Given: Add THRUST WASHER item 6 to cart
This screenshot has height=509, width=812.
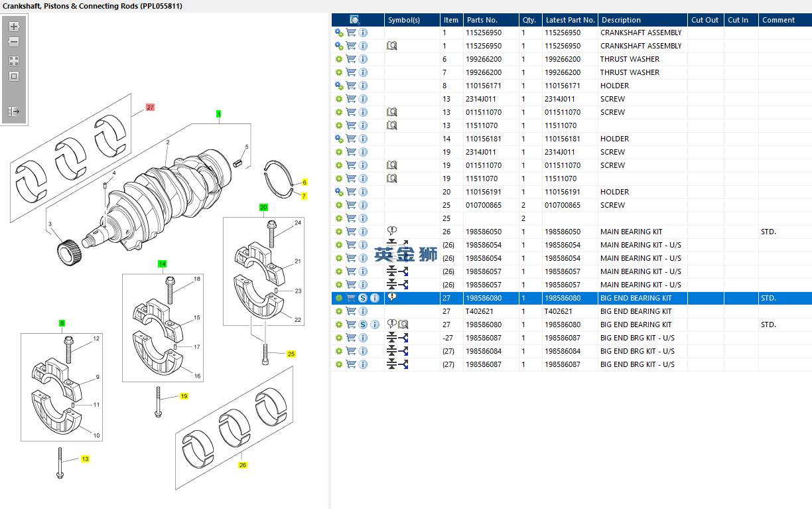Looking at the screenshot, I should (351, 59).
